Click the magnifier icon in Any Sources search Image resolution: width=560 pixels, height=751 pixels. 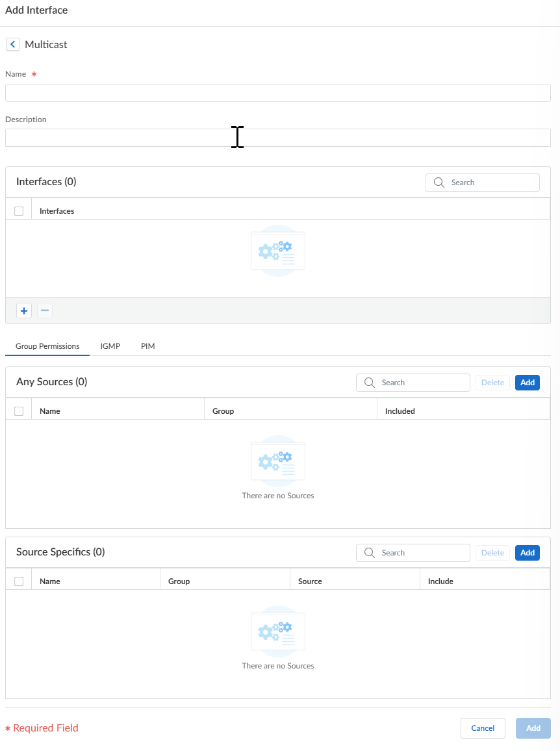point(370,383)
